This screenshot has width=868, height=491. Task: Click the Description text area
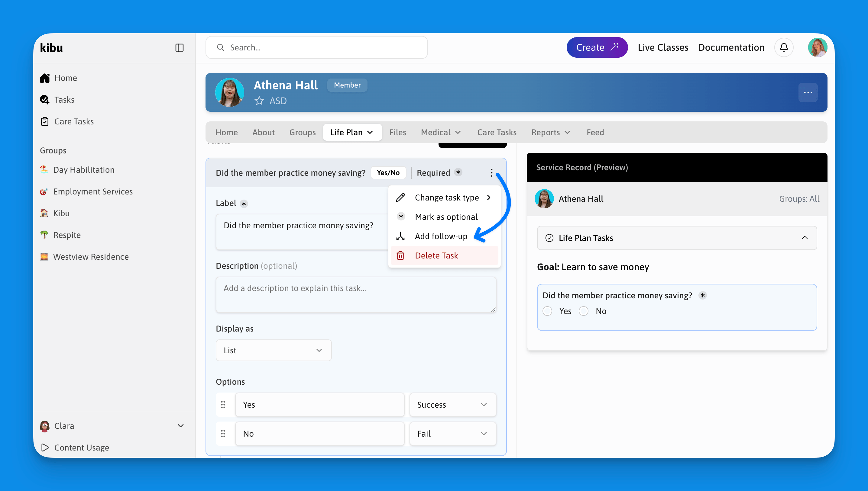[356, 295]
